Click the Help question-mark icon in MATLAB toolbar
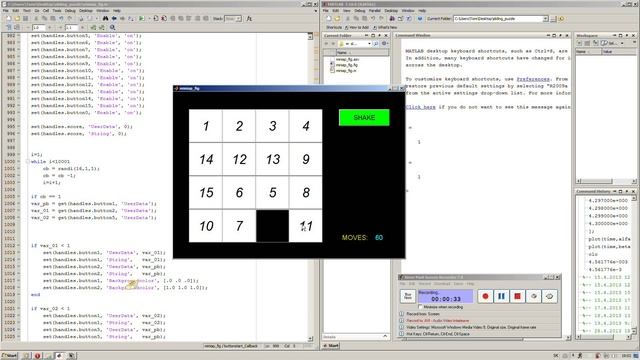 pos(420,18)
